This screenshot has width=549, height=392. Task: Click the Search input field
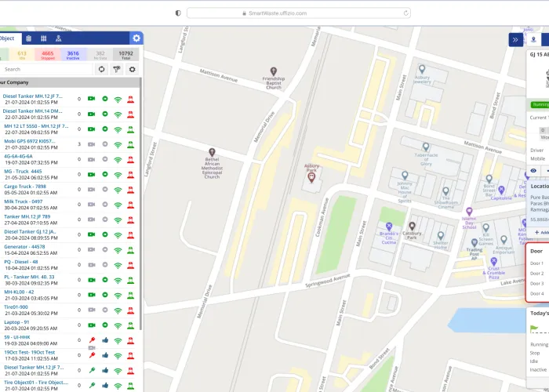(x=43, y=69)
